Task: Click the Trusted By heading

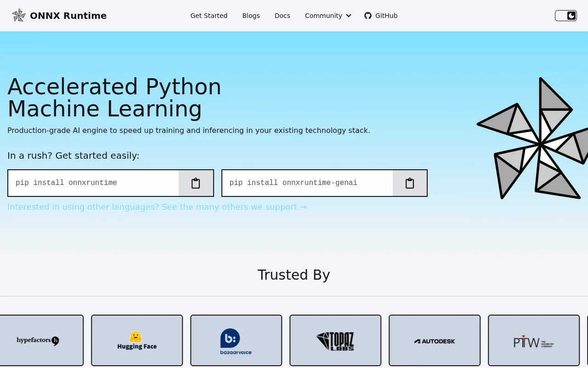Action: (294, 275)
